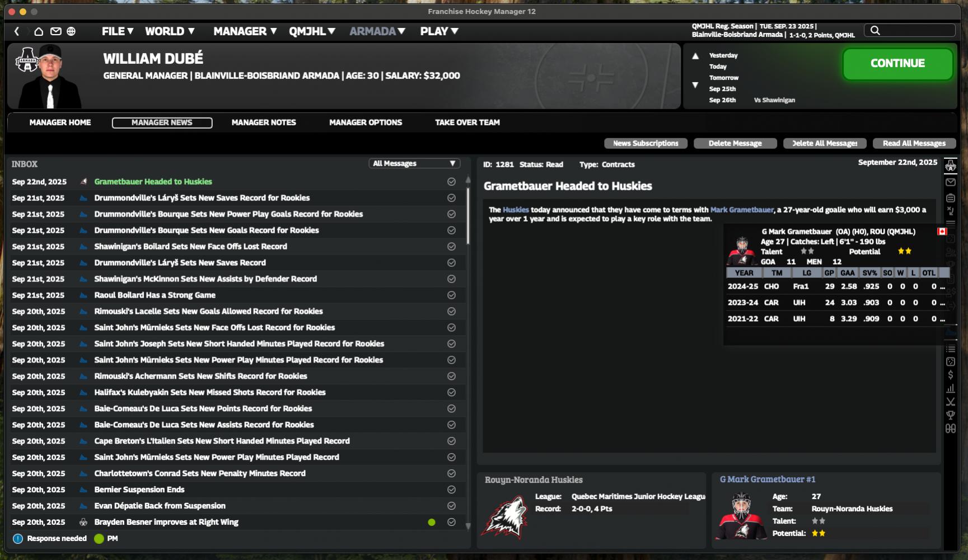Click the dollar sign icon in right sidebar
Image resolution: width=968 pixels, height=560 pixels.
[x=950, y=375]
